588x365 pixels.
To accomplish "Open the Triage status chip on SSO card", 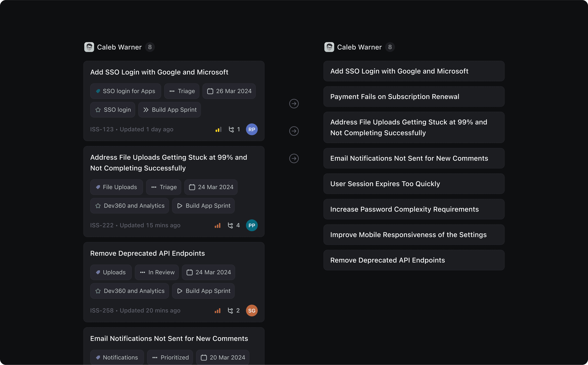I will (182, 91).
